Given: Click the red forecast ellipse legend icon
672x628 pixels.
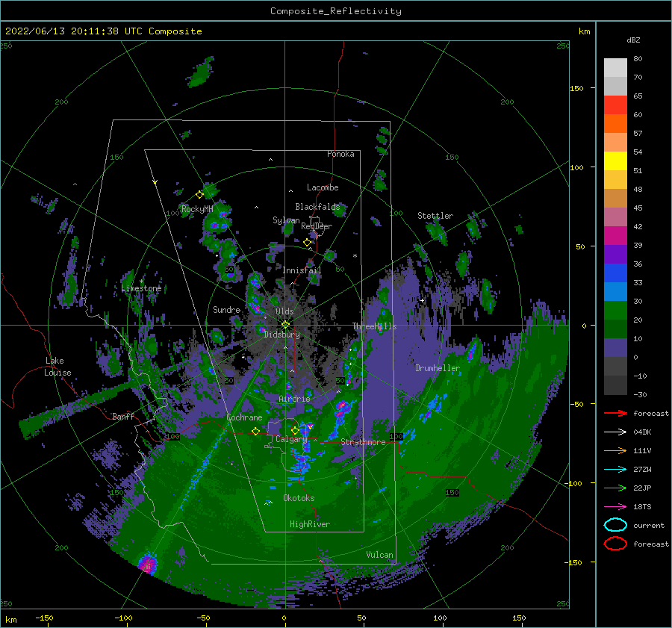Looking at the screenshot, I should tap(615, 544).
